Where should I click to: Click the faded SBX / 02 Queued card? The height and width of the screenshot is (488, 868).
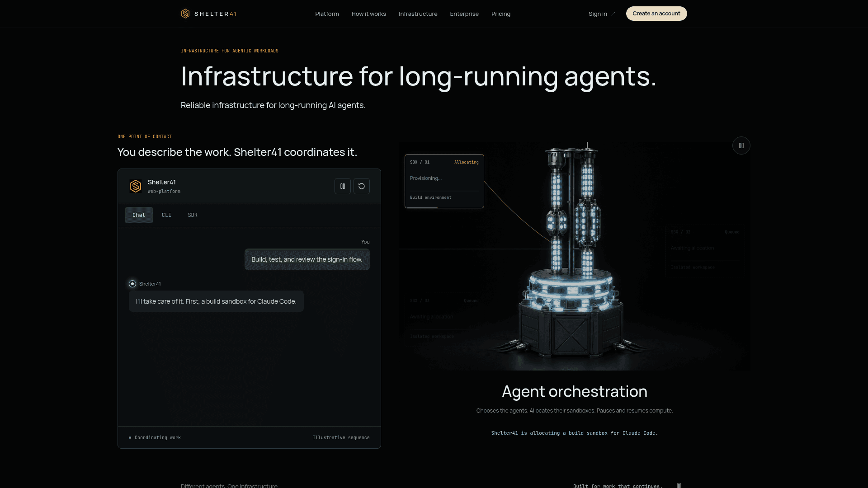tap(705, 250)
